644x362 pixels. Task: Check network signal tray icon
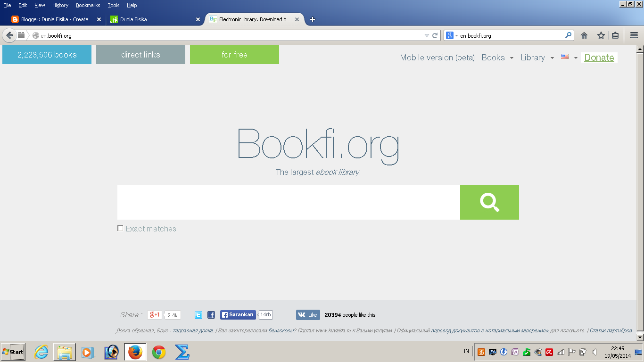561,352
